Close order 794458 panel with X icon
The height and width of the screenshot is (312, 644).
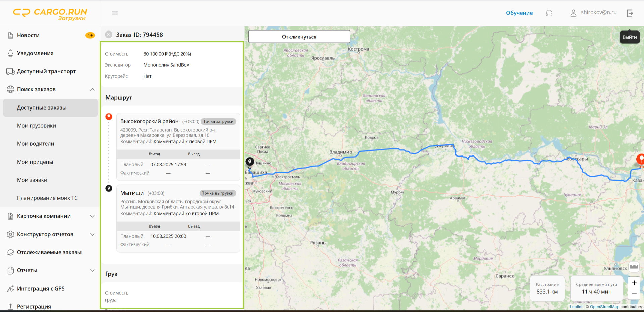coord(109,35)
